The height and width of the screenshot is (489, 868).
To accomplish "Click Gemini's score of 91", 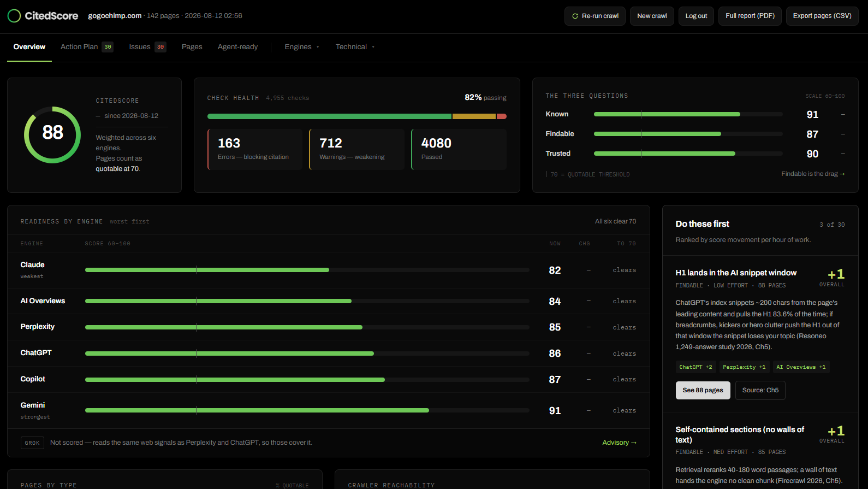I will click(x=555, y=411).
